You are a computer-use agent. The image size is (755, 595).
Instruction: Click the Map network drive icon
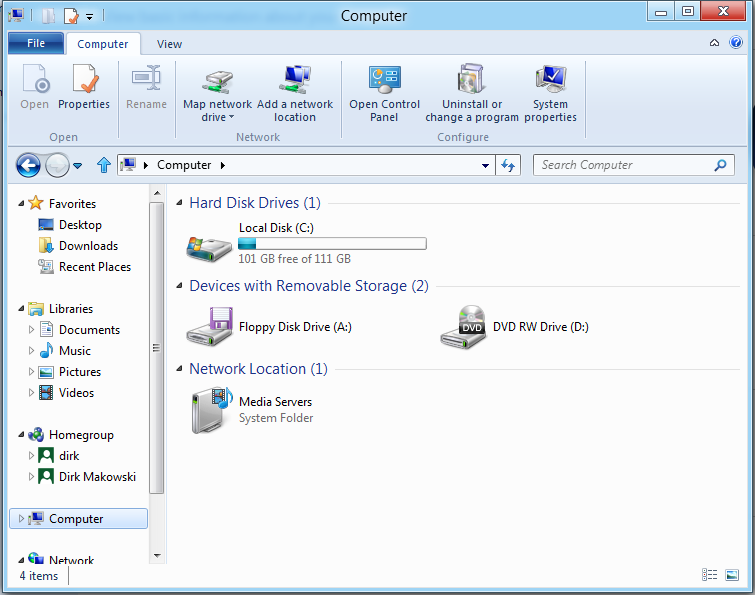click(217, 80)
